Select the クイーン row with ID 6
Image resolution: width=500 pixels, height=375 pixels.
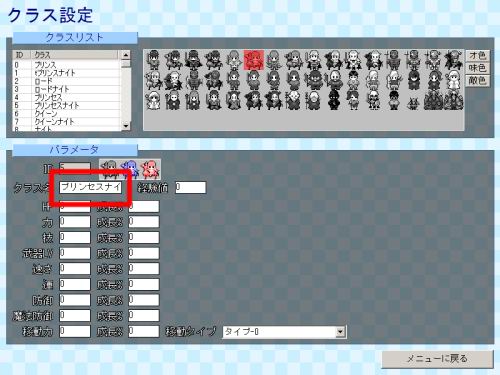(x=66, y=114)
